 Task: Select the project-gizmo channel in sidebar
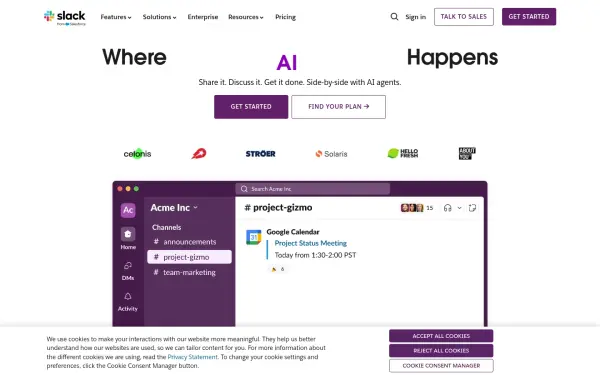point(189,257)
